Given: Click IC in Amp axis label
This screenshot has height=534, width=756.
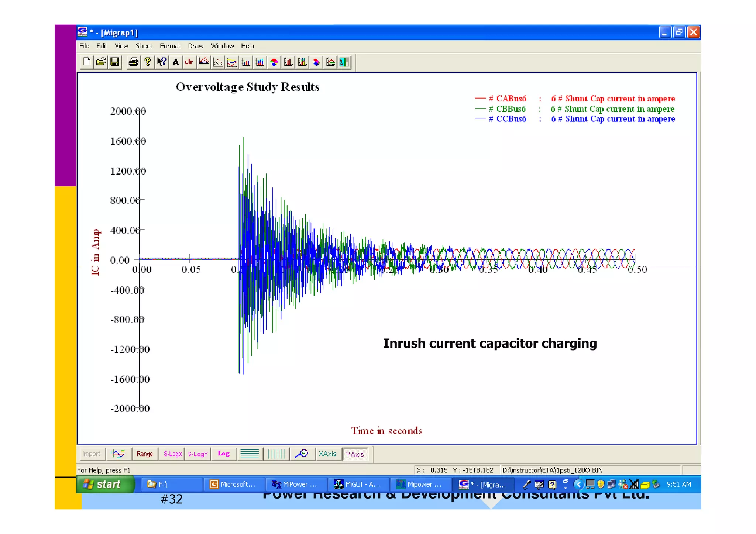Looking at the screenshot, I should [95, 252].
